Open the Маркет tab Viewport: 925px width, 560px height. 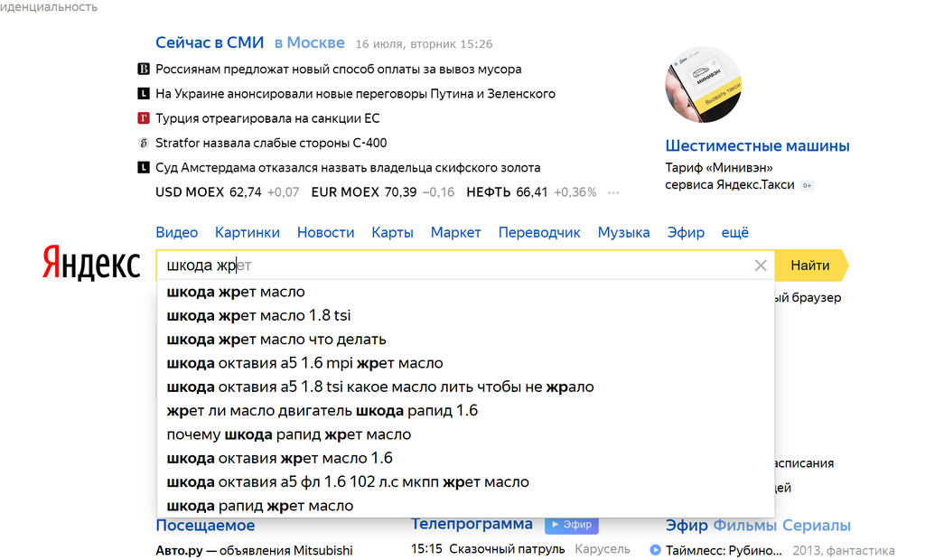coord(455,232)
